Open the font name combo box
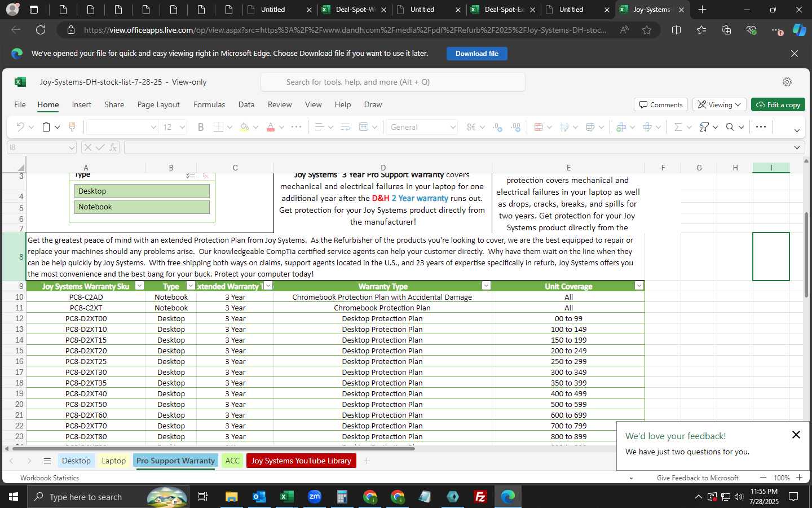Viewport: 812px width, 508px height. click(x=122, y=127)
